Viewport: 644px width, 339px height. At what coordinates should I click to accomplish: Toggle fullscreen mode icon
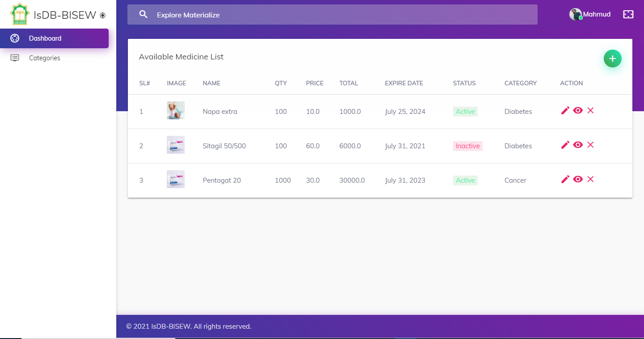(x=628, y=14)
